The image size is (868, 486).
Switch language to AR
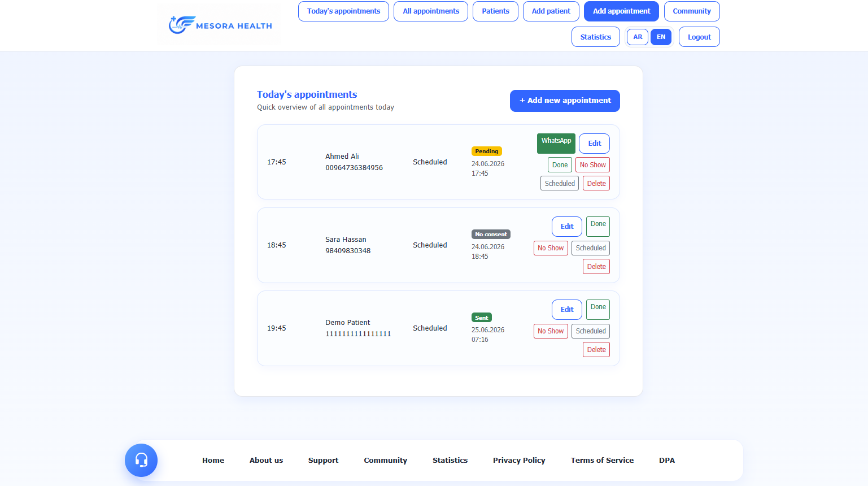638,37
